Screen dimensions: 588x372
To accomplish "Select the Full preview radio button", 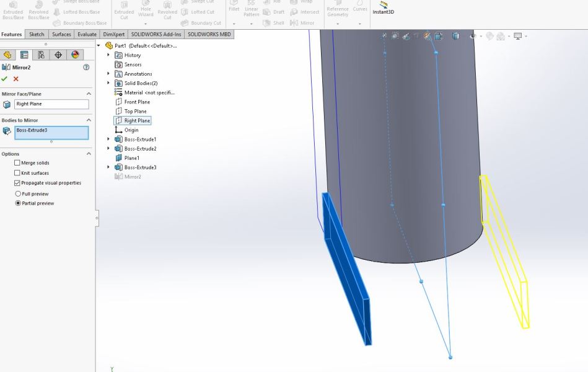I will coord(17,194).
